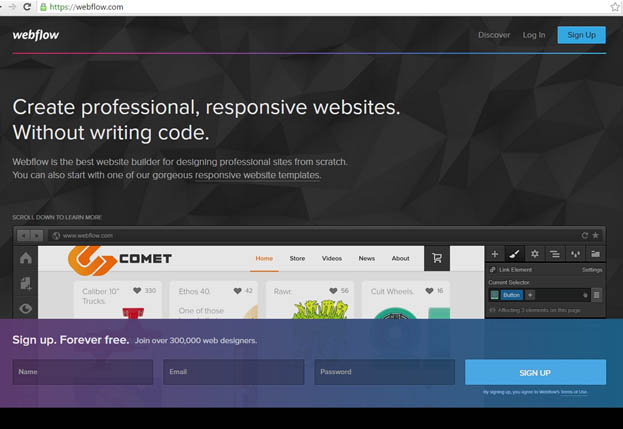Open the Add elements plus panel icon
The width and height of the screenshot is (623, 429).
click(x=495, y=254)
